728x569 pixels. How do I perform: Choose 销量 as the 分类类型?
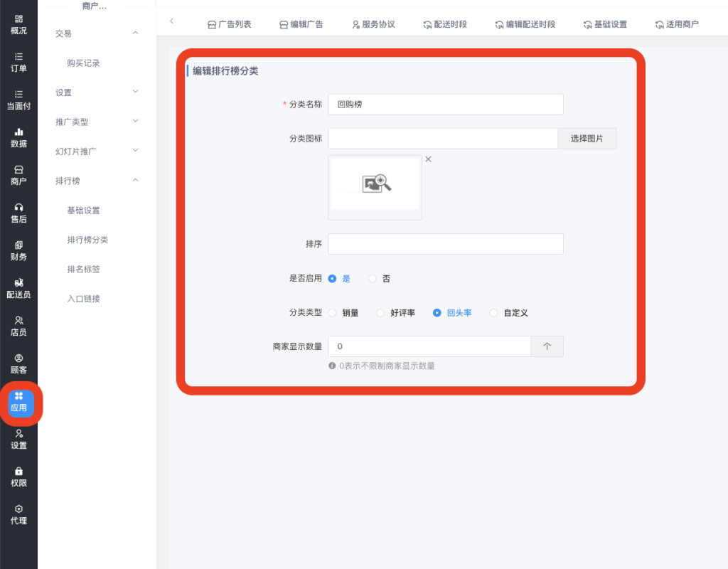click(333, 313)
